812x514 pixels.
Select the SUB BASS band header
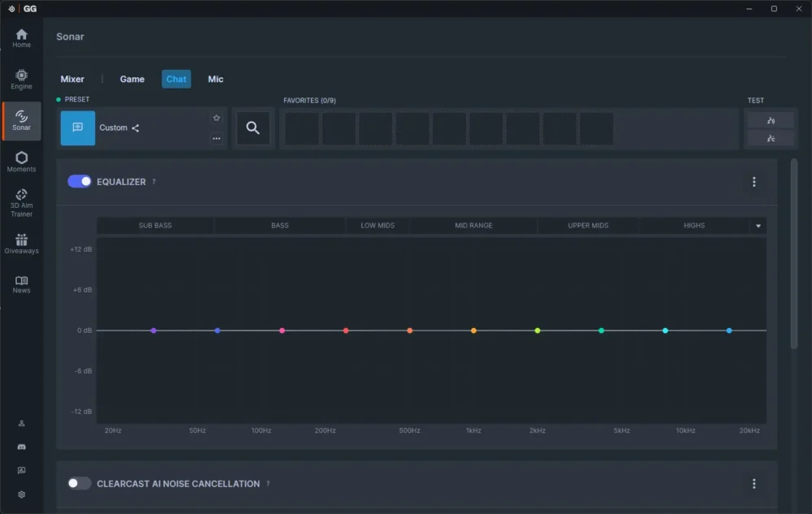[155, 226]
